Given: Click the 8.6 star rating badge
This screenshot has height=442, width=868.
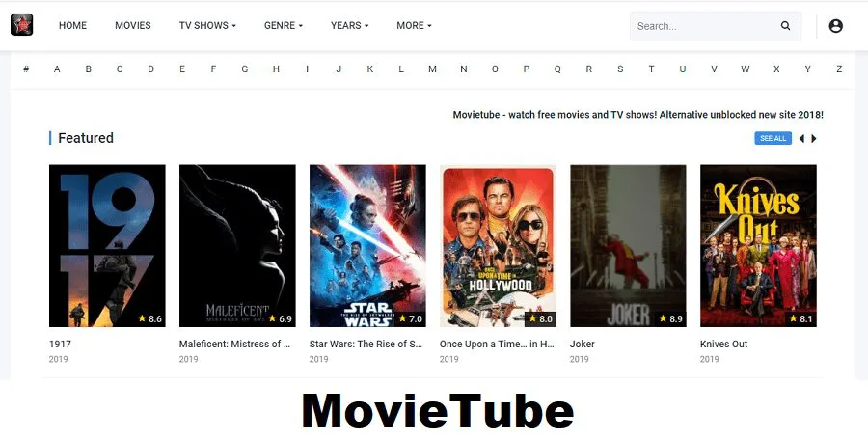Looking at the screenshot, I should point(150,318).
